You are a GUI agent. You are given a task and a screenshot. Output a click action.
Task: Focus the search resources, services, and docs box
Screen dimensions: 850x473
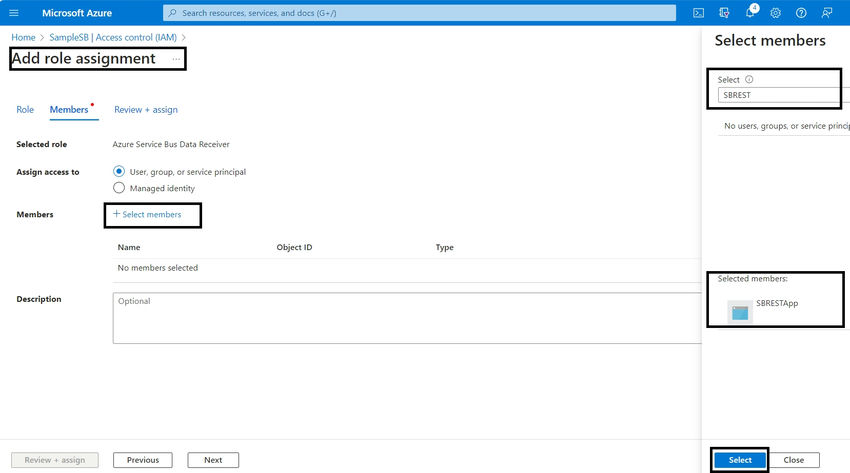[420, 13]
